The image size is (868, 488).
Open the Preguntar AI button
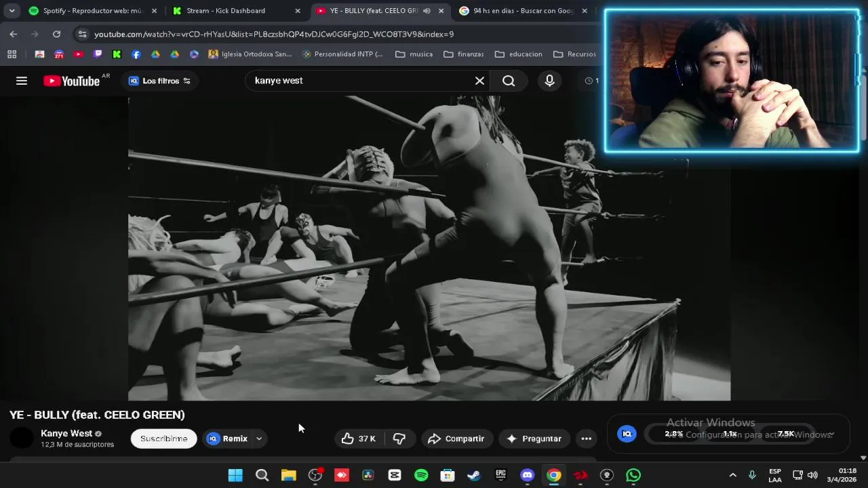[x=534, y=439]
